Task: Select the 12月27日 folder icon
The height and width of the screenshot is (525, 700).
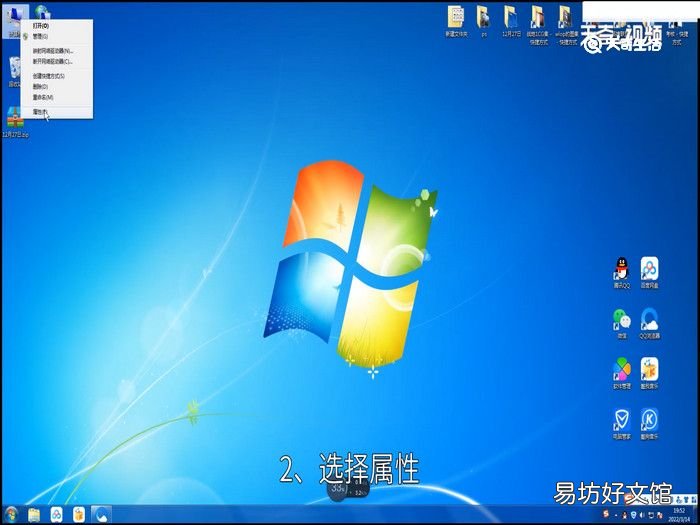Action: pos(511,21)
